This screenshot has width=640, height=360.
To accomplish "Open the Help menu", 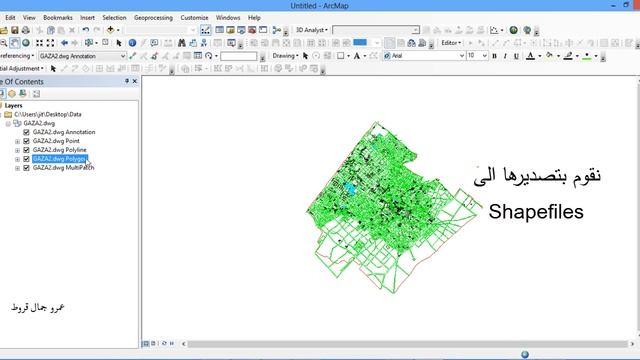I will 254,18.
